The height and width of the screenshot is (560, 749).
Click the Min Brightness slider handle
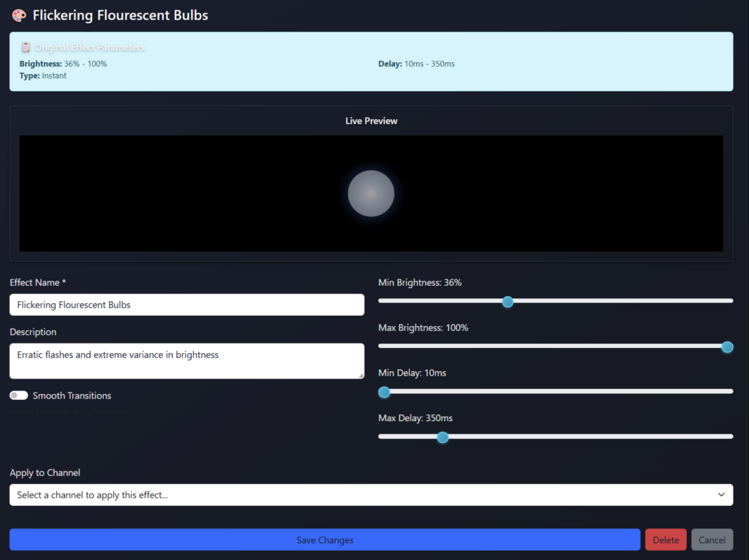pyautogui.click(x=508, y=301)
